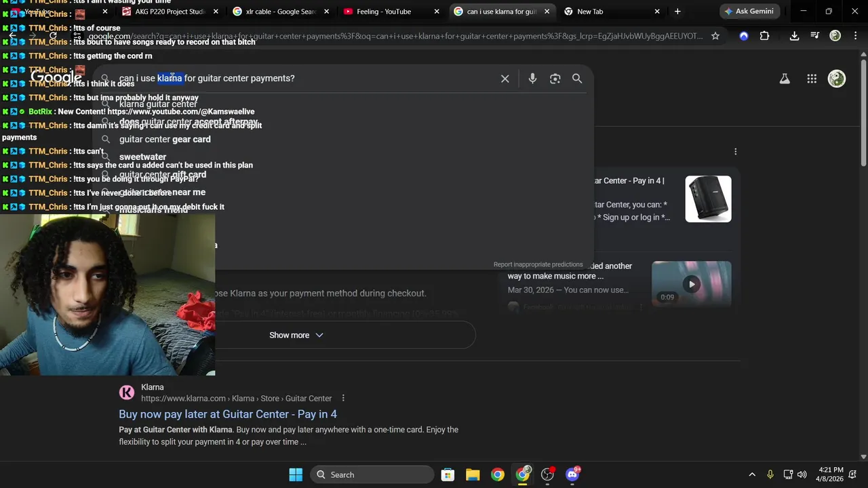The height and width of the screenshot is (488, 868).
Task: Choose suggestion guitar center gear card
Action: point(165,139)
